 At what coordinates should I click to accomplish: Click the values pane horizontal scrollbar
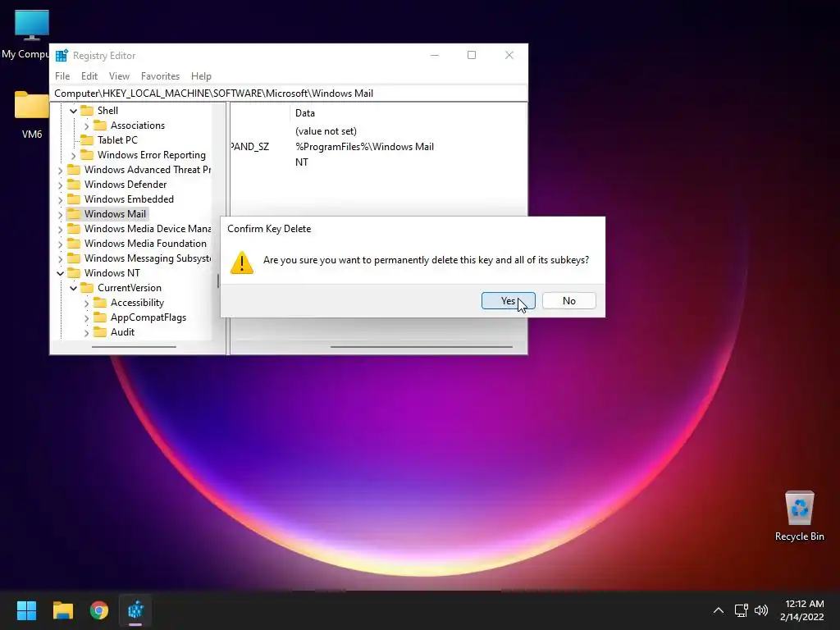(x=422, y=347)
